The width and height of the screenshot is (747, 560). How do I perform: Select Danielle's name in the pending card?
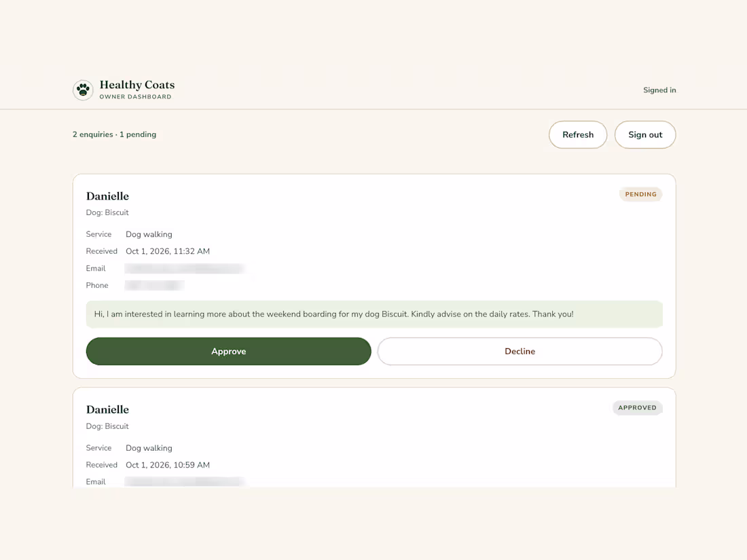pos(108,196)
